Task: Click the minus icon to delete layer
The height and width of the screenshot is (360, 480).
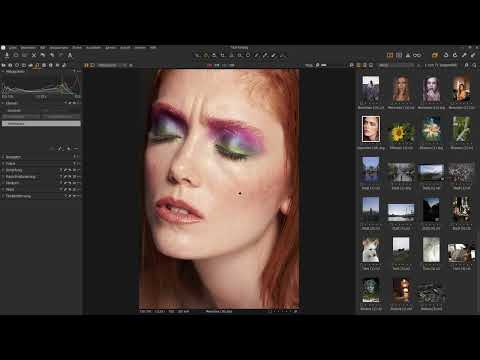Action: [x=76, y=149]
